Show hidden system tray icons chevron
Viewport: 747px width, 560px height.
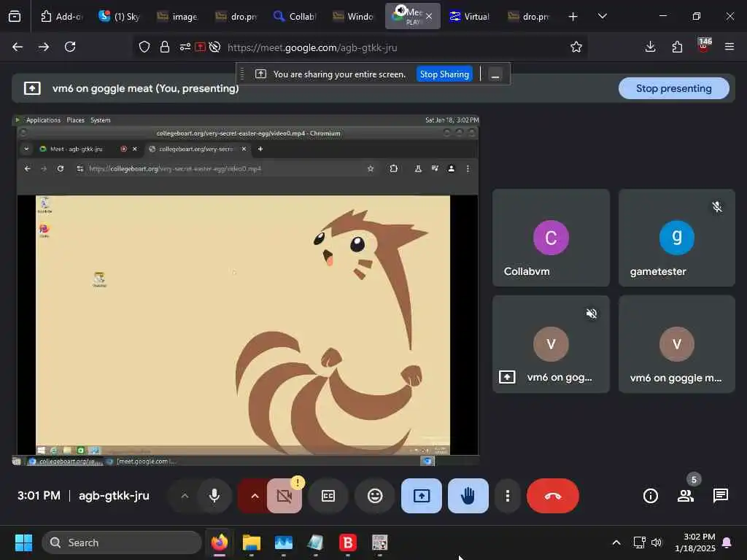click(x=616, y=542)
